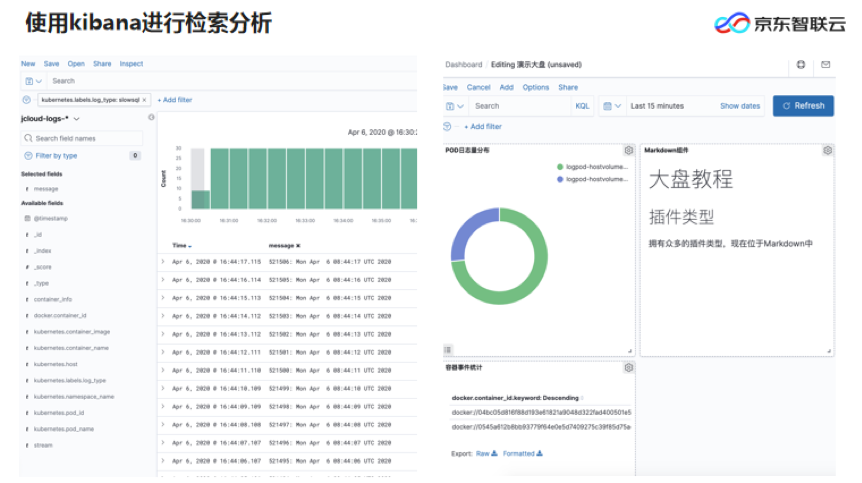The width and height of the screenshot is (862, 483).
Task: Add filter in Discover view
Action: click(175, 100)
